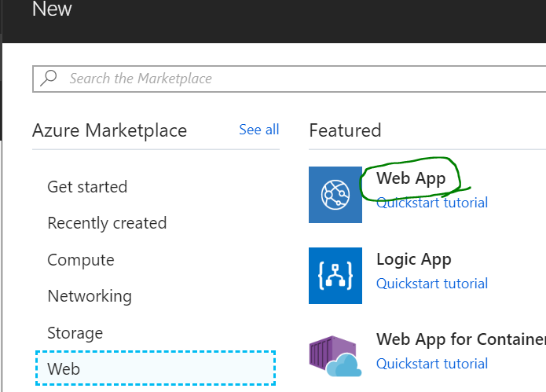Viewport: 546px width, 392px height.
Task: Select the Web category
Action: (x=156, y=368)
